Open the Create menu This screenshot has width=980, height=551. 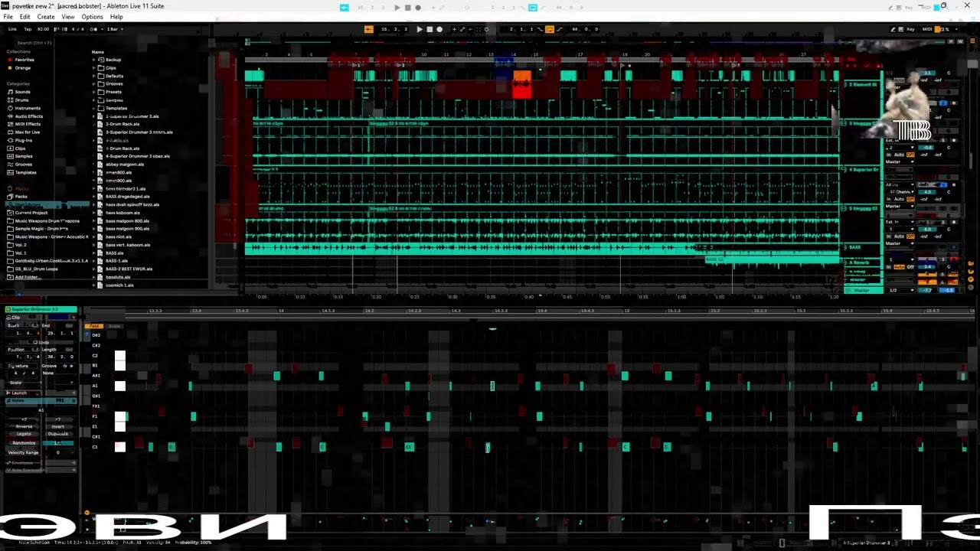click(46, 17)
